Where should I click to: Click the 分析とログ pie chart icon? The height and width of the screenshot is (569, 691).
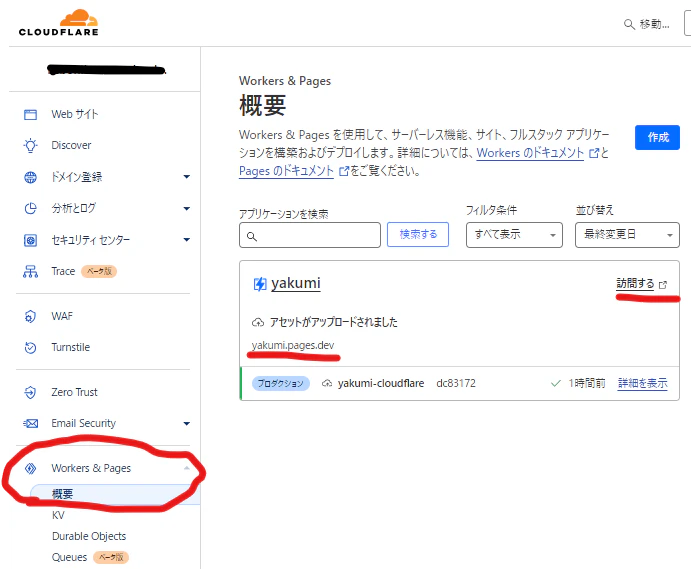click(x=30, y=208)
